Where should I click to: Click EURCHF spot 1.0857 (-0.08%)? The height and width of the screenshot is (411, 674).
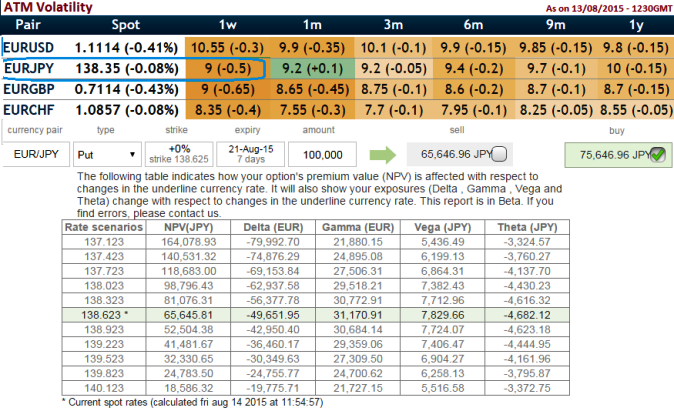coord(127,110)
